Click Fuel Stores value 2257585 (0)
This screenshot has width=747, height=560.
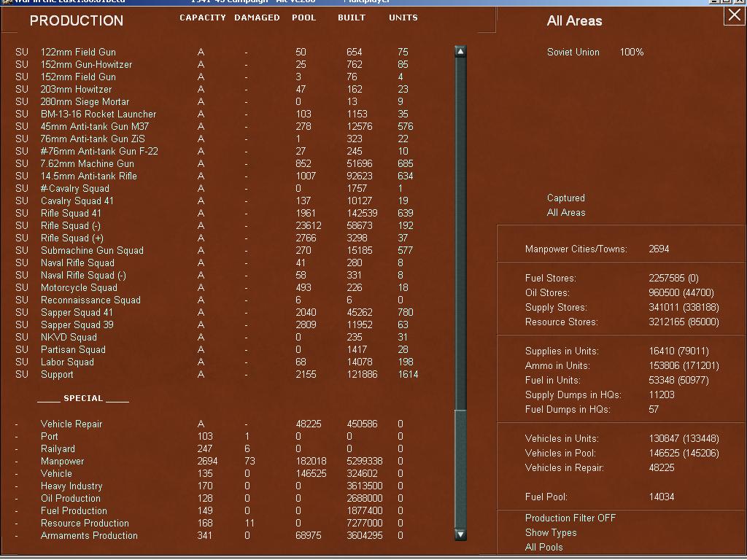[673, 278]
